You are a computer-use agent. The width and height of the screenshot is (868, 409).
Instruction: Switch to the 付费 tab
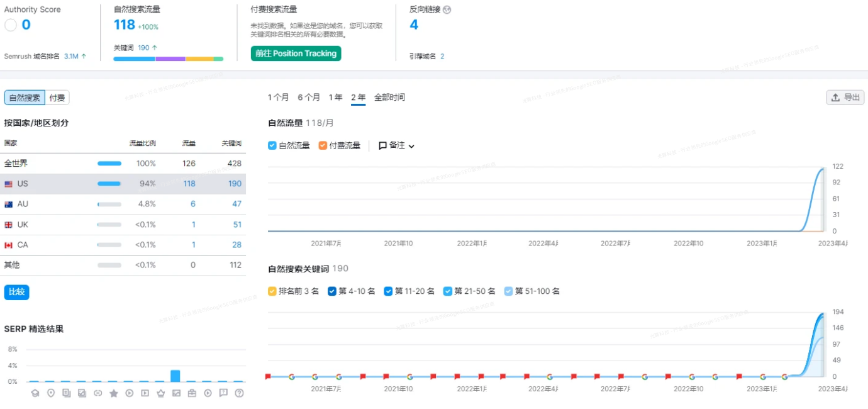pos(57,97)
